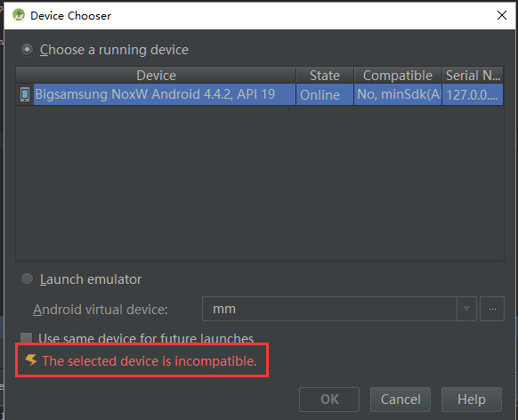
Task: Click the phone icon beside Bigsamsung device
Action: click(25, 94)
